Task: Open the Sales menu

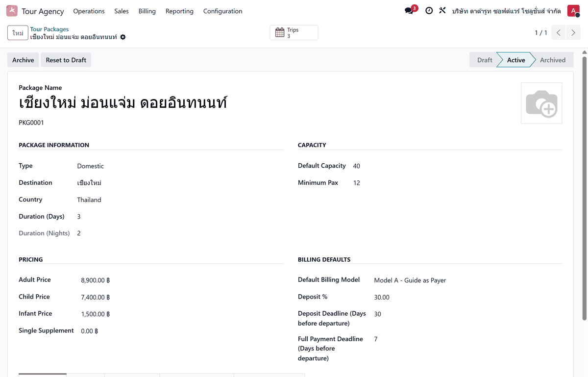Action: pyautogui.click(x=122, y=11)
